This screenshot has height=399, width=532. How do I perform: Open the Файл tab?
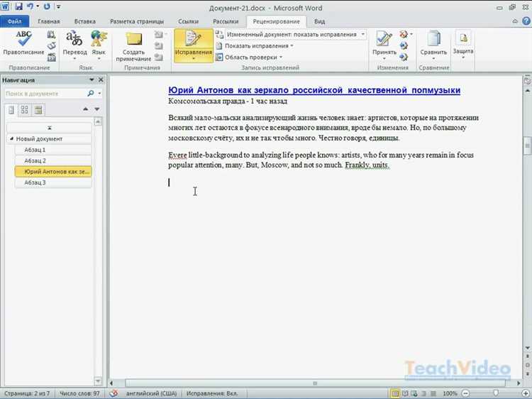click(15, 21)
